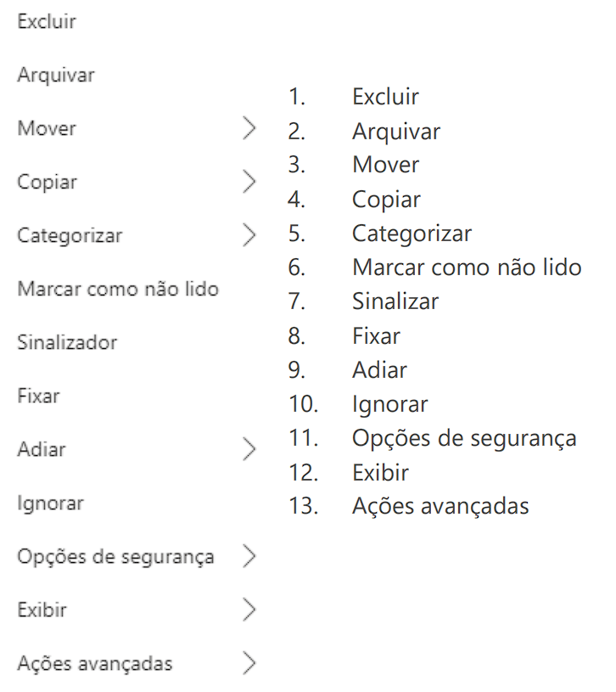Expand the Mover submenu chevron
Image resolution: width=616 pixels, height=692 pixels.
tap(249, 128)
